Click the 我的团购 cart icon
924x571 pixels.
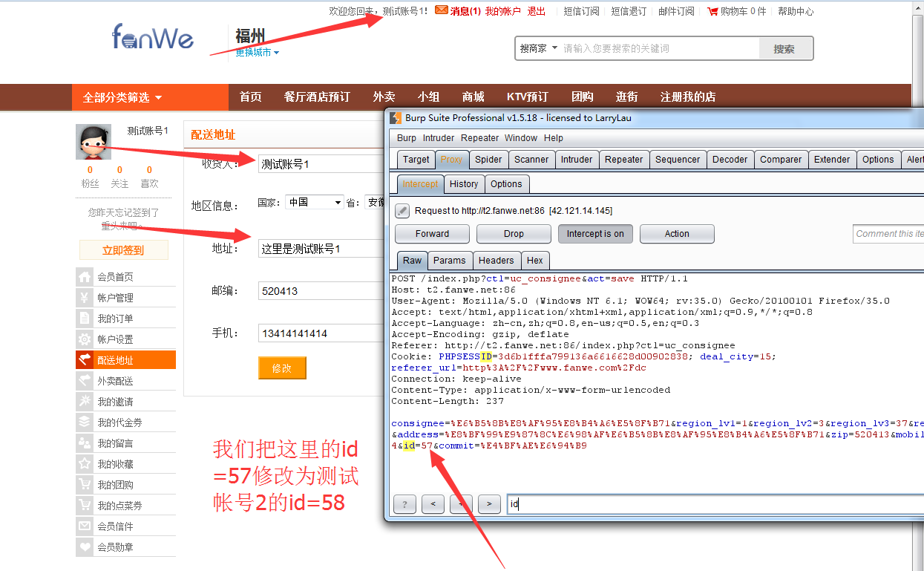(x=85, y=485)
